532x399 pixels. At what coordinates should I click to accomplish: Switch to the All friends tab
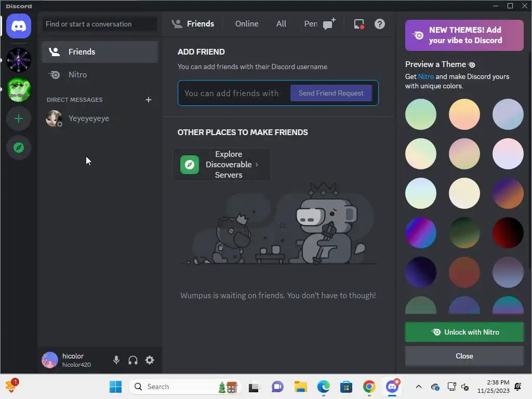point(281,24)
